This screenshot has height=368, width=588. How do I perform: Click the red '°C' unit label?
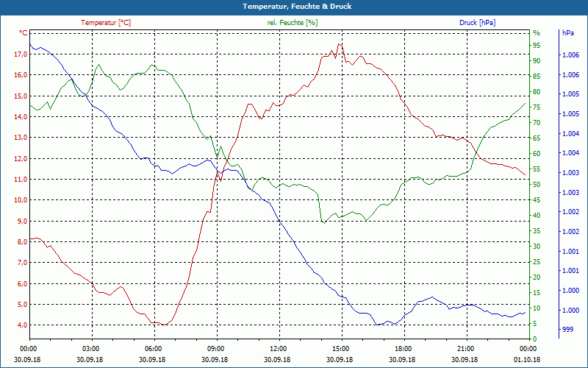(x=23, y=33)
